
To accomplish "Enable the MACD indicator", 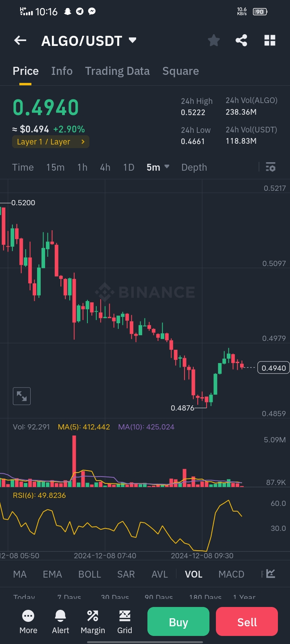I will point(231,574).
